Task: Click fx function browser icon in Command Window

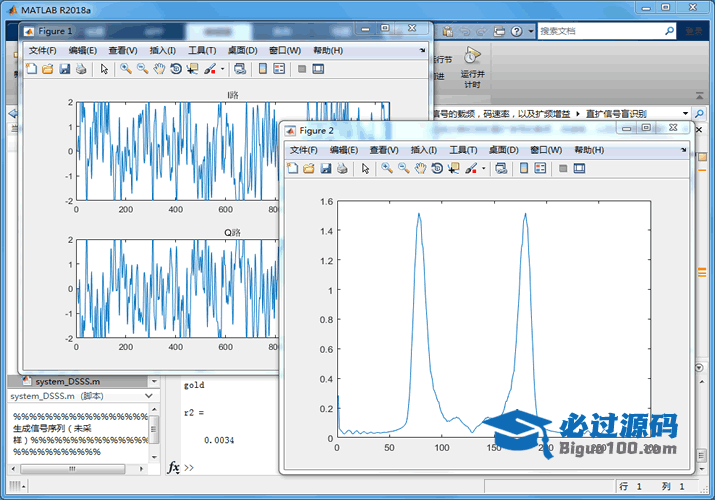Action: pos(173,467)
